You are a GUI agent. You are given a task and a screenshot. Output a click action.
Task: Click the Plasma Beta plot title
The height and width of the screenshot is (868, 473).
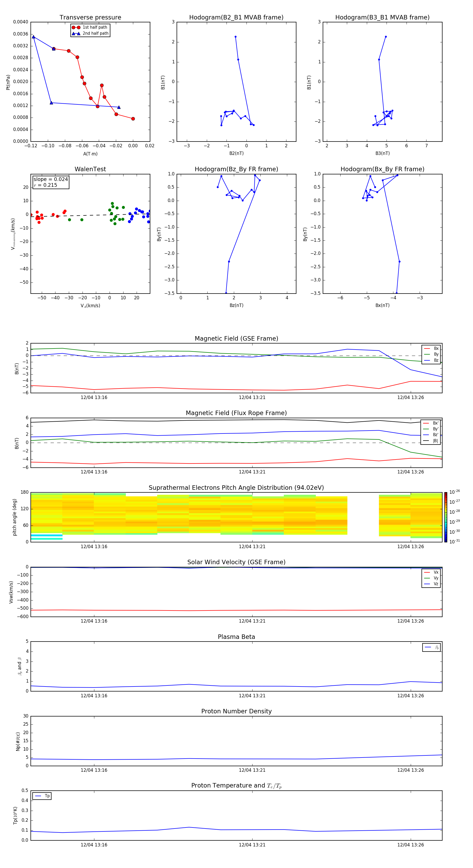pos(236,637)
